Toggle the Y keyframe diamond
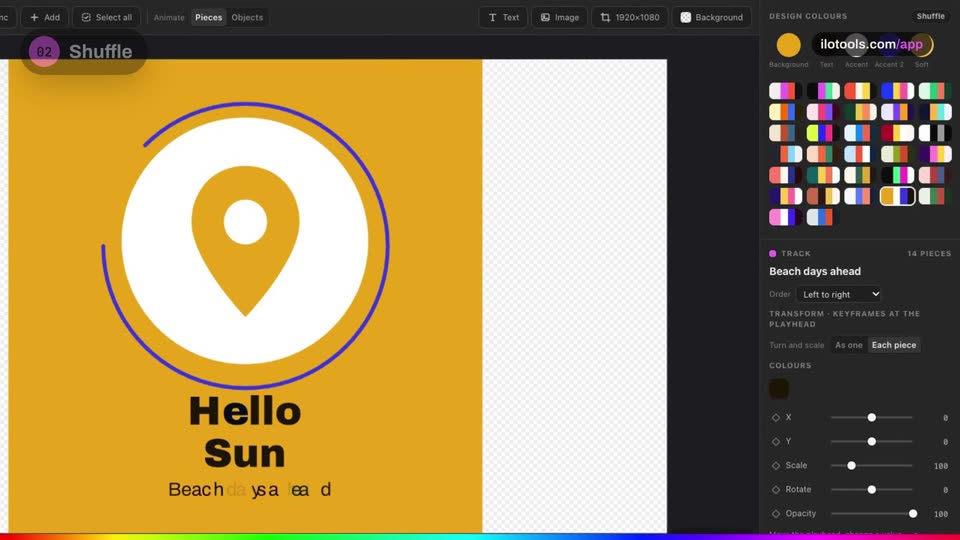 click(776, 441)
